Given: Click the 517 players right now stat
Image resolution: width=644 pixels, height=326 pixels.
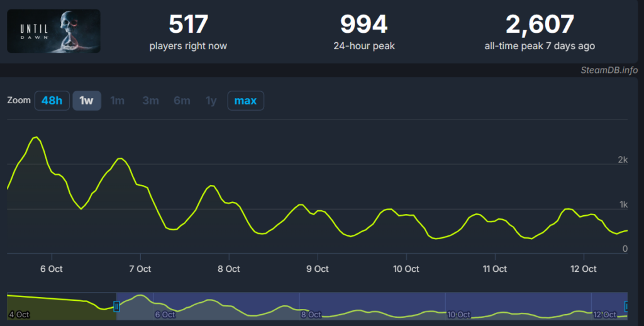Looking at the screenshot, I should pos(189,31).
